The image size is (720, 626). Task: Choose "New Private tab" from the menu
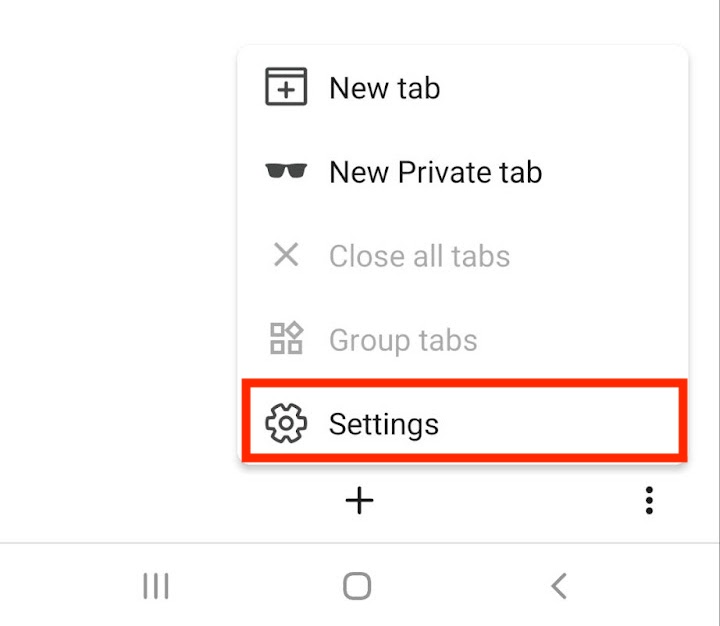click(463, 171)
